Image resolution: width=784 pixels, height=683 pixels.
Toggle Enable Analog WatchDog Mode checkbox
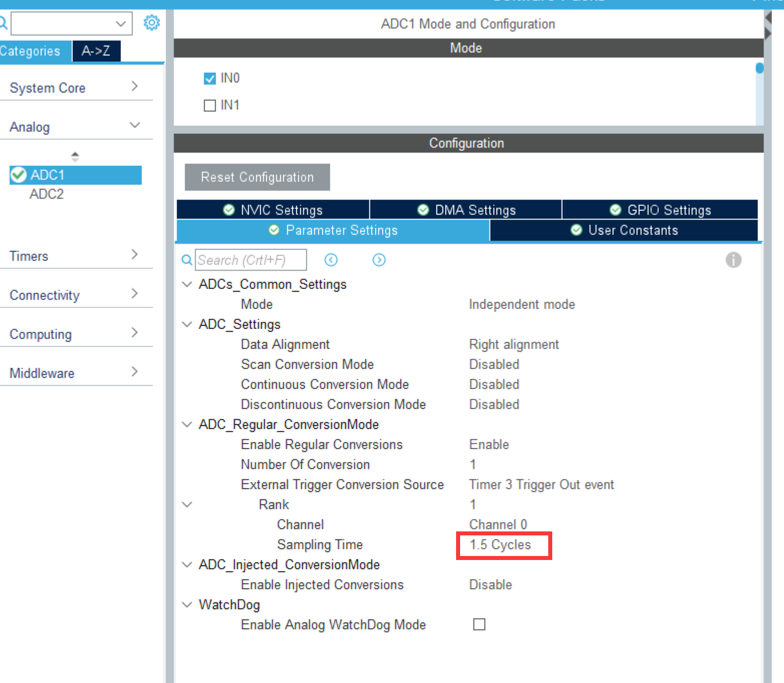click(480, 624)
